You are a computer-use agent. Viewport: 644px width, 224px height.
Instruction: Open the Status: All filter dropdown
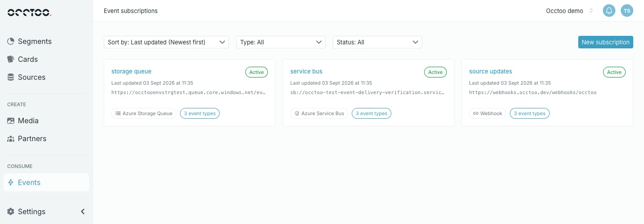coord(377,42)
